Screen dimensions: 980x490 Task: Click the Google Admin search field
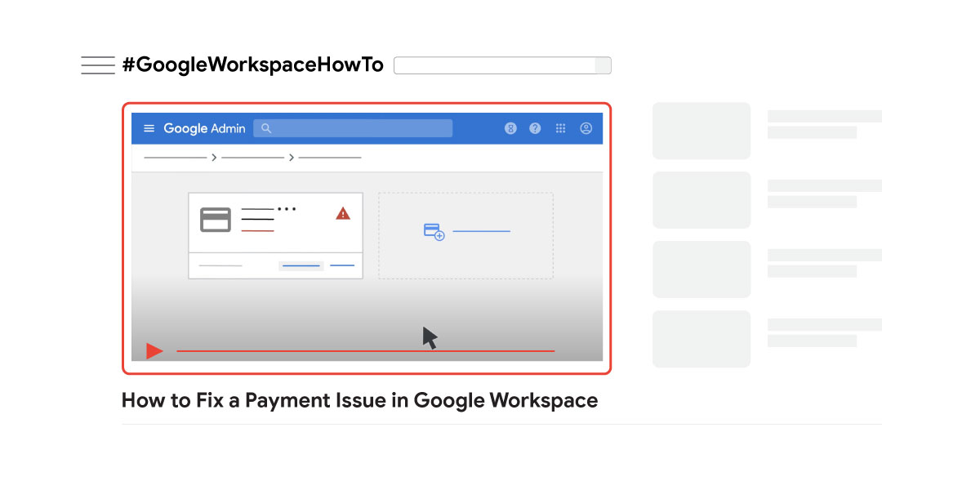click(x=353, y=128)
